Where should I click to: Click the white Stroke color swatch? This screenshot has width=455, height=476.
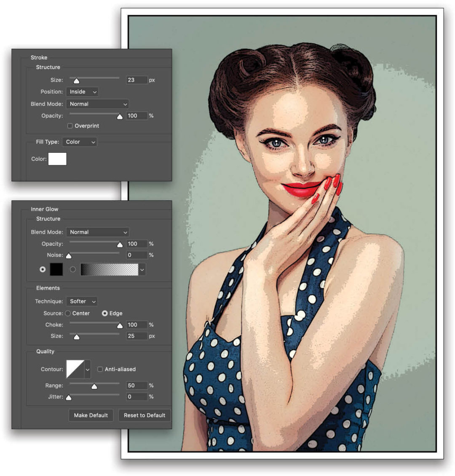click(x=58, y=159)
